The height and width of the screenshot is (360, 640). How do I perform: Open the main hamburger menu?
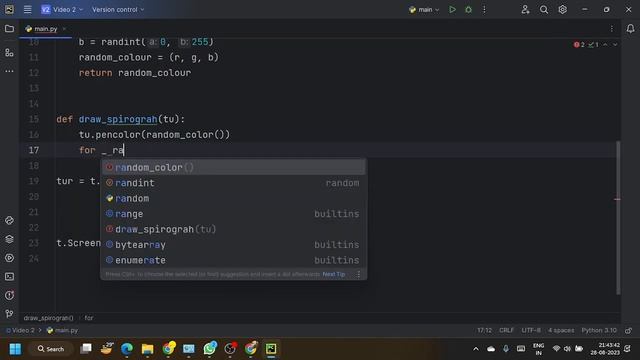(27, 9)
